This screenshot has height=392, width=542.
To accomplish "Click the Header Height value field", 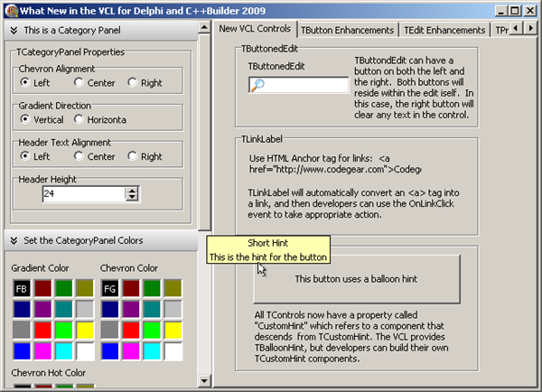I will pyautogui.click(x=82, y=193).
